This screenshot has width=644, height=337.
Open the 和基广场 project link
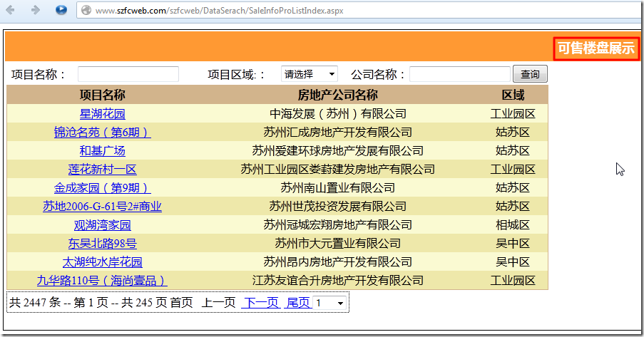pyautogui.click(x=102, y=150)
